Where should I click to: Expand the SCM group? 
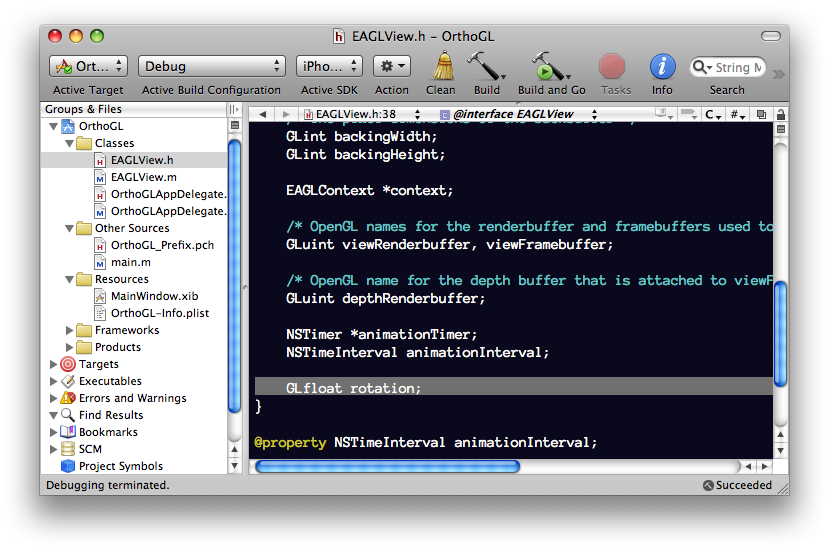pos(53,449)
